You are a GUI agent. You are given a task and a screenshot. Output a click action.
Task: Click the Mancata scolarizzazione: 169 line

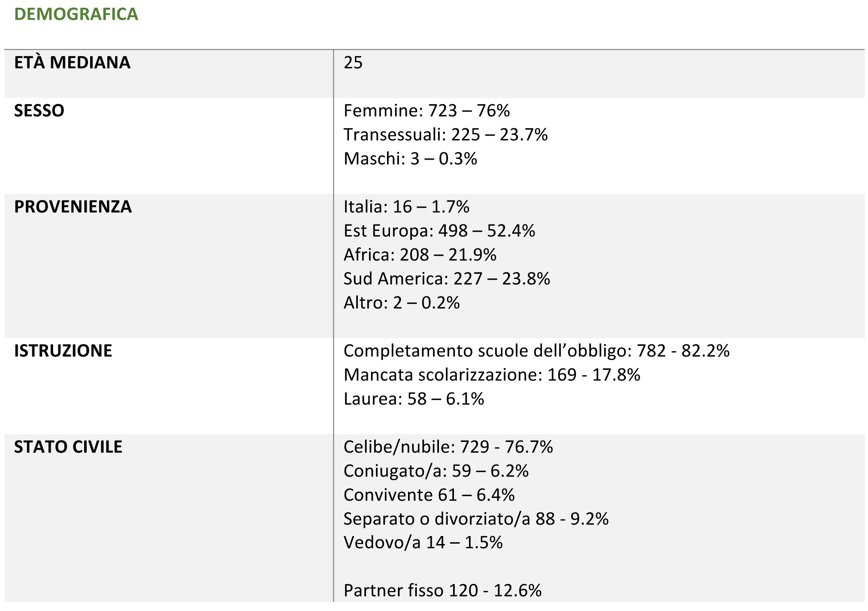[492, 375]
